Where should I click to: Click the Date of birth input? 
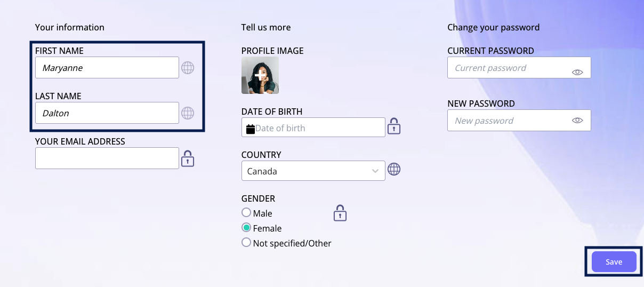click(313, 127)
